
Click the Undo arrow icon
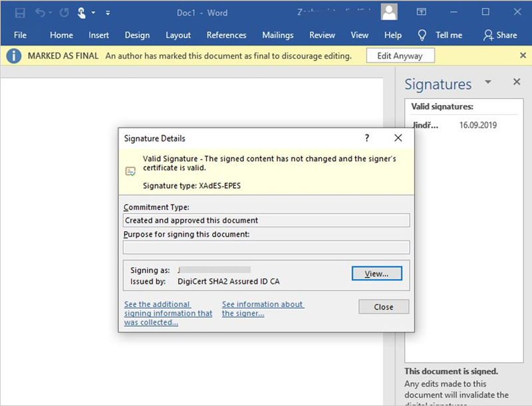pyautogui.click(x=41, y=13)
